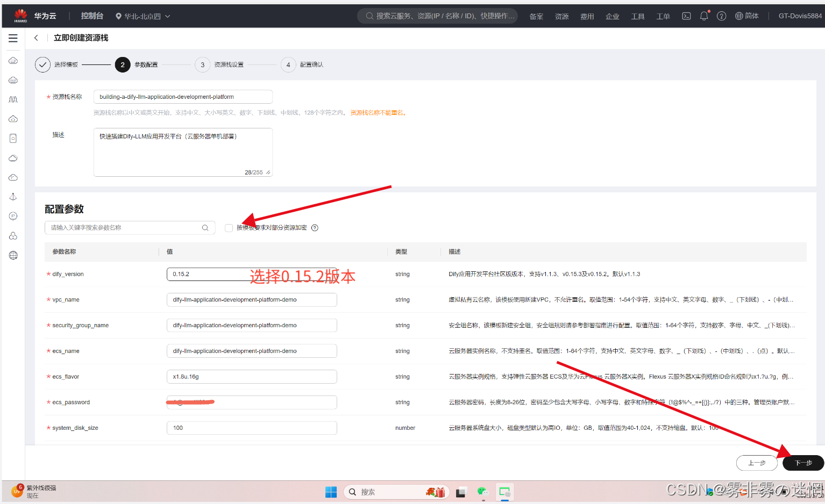The image size is (825, 504).
Task: Click the wave-shaped third sidebar icon
Action: point(13,99)
